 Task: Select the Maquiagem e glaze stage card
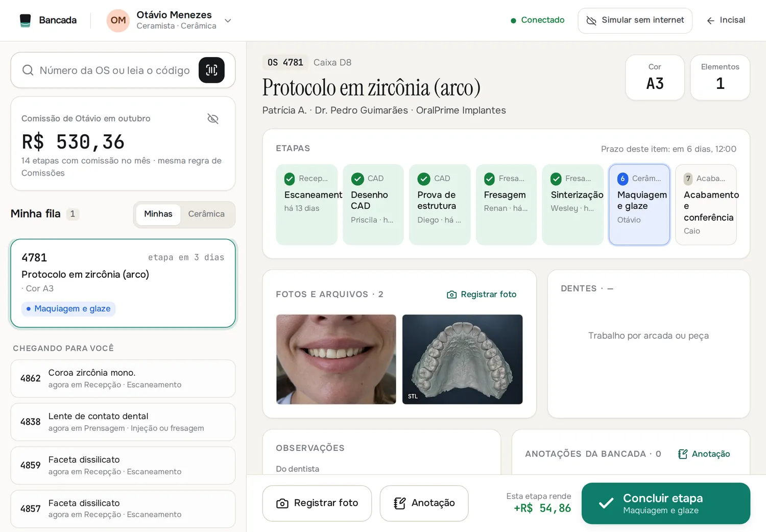click(x=639, y=205)
